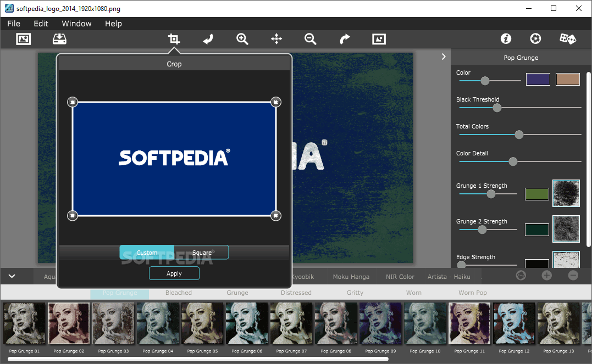Open the help lifebuoy icon
592x364 pixels.
click(x=535, y=38)
